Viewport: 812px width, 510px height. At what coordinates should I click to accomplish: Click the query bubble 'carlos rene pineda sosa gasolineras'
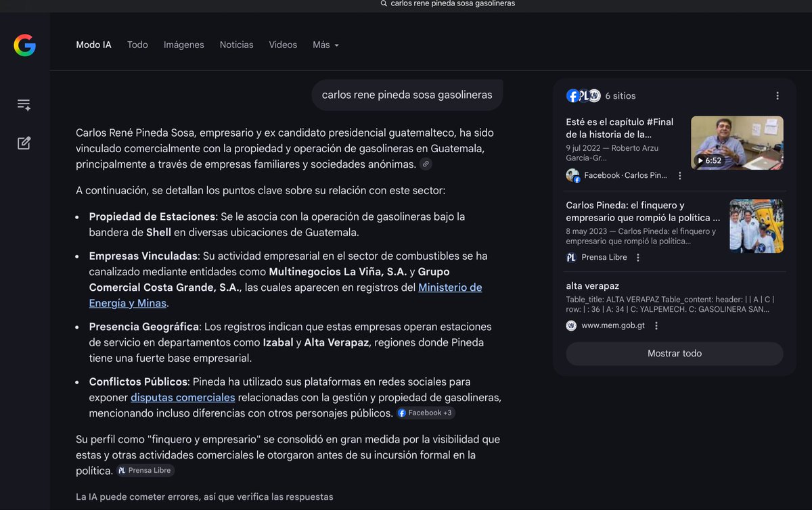[407, 95]
